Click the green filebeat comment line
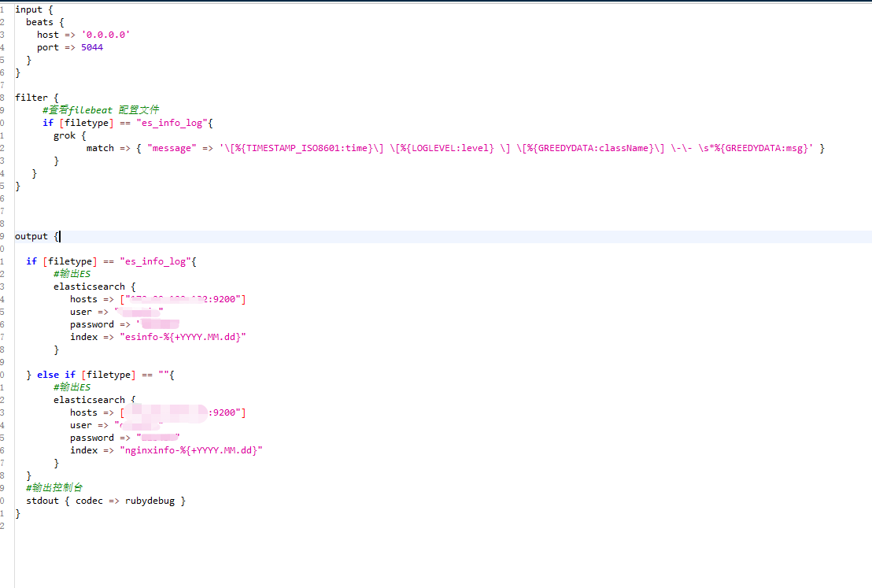872x588 pixels. point(101,110)
